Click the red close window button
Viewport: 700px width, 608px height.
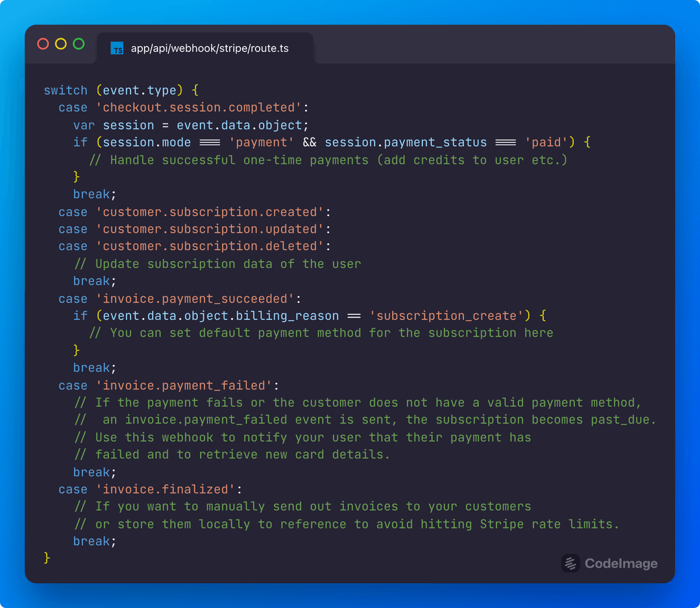pos(43,44)
